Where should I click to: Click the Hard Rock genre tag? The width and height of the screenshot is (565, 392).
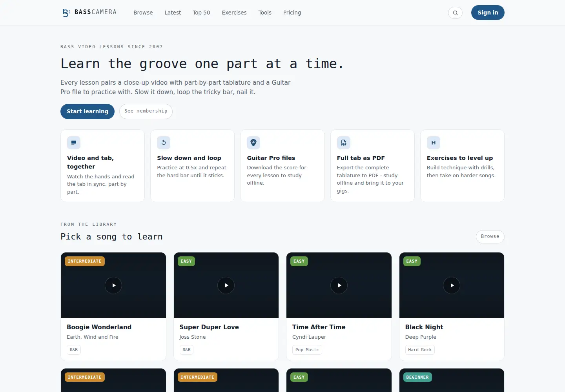coord(420,350)
